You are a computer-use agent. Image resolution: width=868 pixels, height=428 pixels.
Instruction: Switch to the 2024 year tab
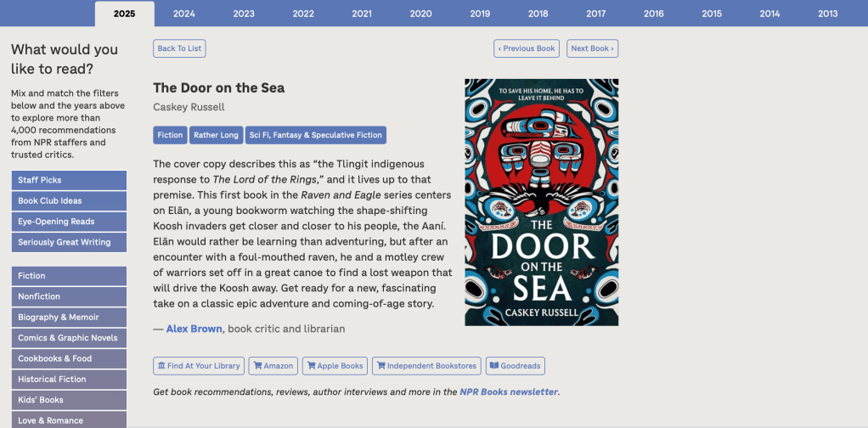coord(184,14)
